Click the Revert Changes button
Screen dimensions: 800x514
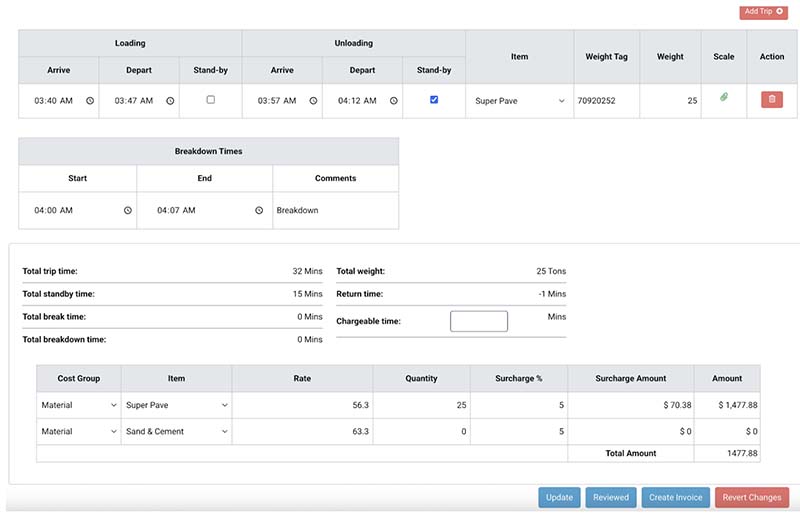[x=752, y=497]
